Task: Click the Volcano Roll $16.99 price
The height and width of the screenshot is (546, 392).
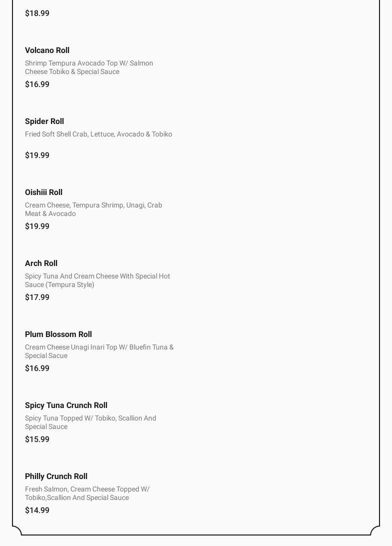Action: (x=37, y=84)
